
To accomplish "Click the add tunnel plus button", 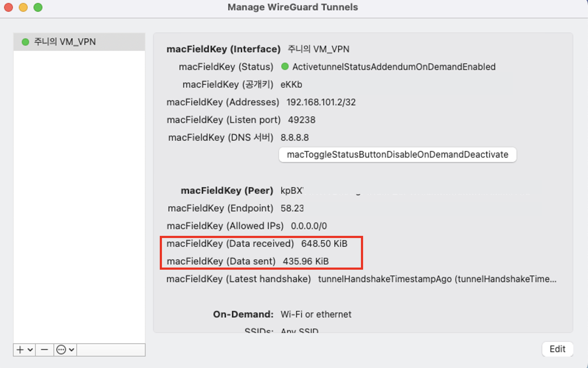I will (20, 350).
